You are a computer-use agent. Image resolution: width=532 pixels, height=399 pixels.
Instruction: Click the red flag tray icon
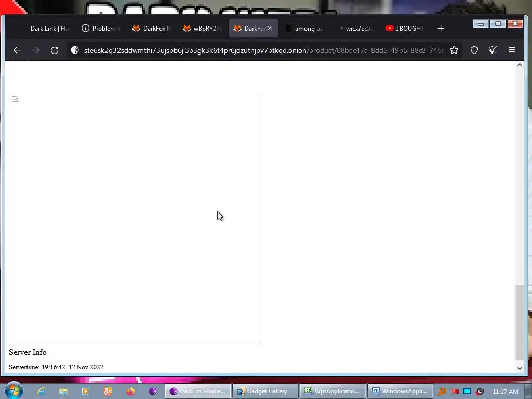[455, 391]
